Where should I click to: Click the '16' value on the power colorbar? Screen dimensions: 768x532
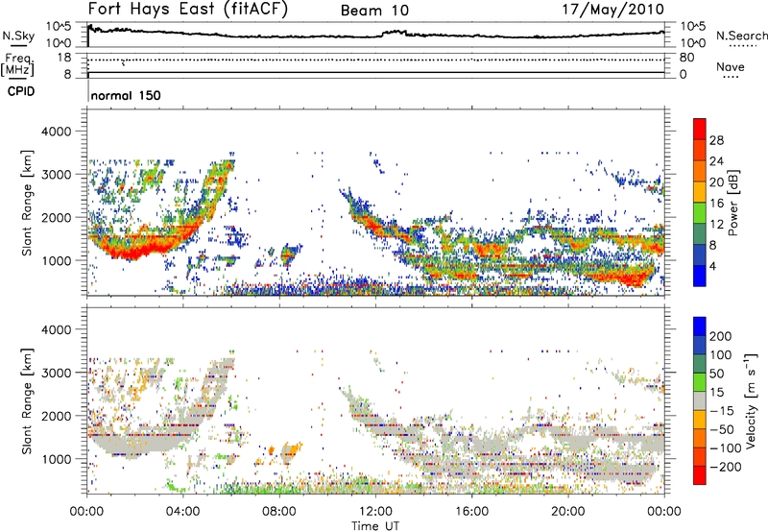pos(716,204)
